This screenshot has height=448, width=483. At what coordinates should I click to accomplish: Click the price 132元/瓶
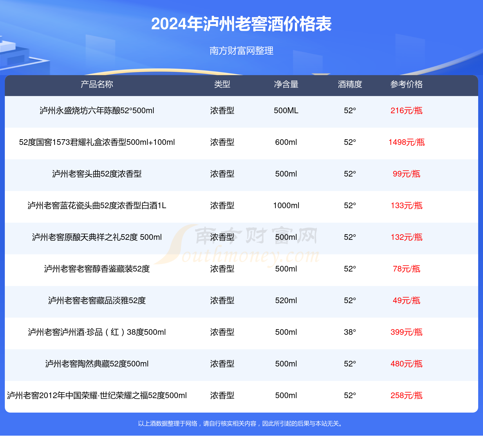point(407,237)
